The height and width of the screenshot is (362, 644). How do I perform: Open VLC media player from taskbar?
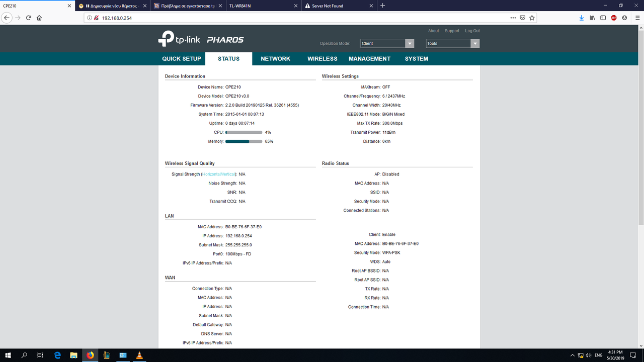tap(139, 355)
